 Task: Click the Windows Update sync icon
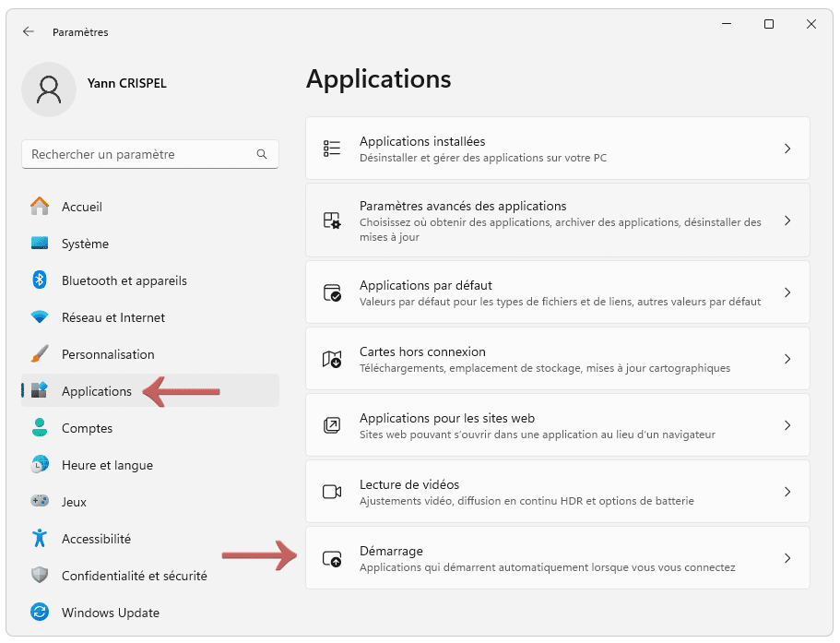point(40,613)
